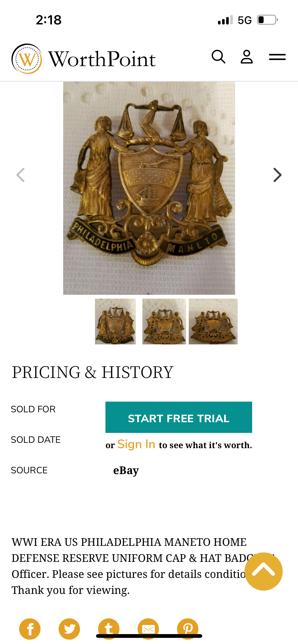Go to previous photo with left arrow
298x644 pixels.
20,175
